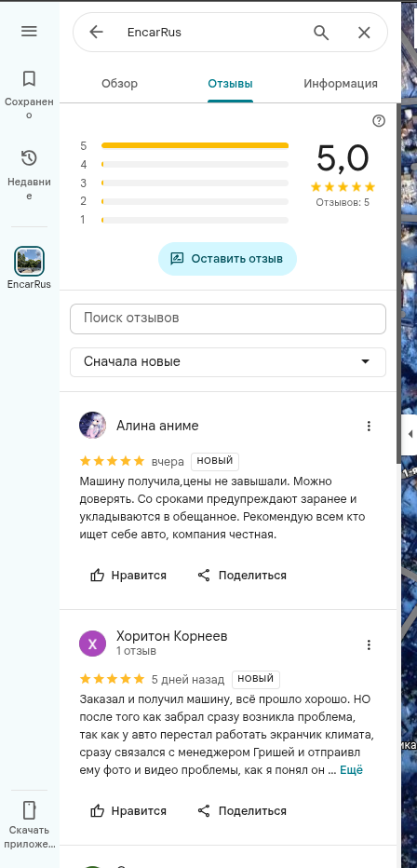Open Recent history icon in sidebar
The width and height of the screenshot is (417, 868).
(29, 158)
